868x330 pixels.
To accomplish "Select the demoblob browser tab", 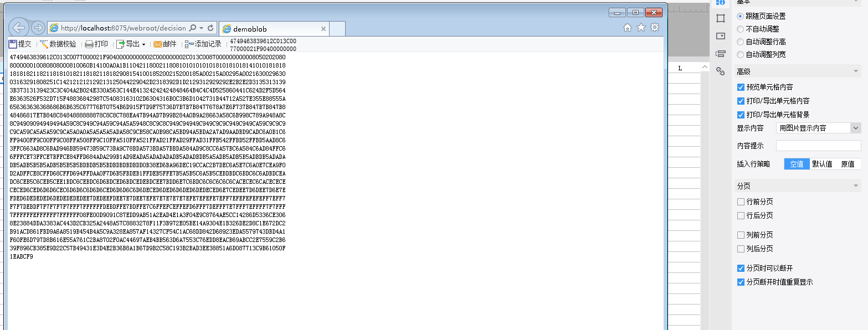I will tap(274, 29).
